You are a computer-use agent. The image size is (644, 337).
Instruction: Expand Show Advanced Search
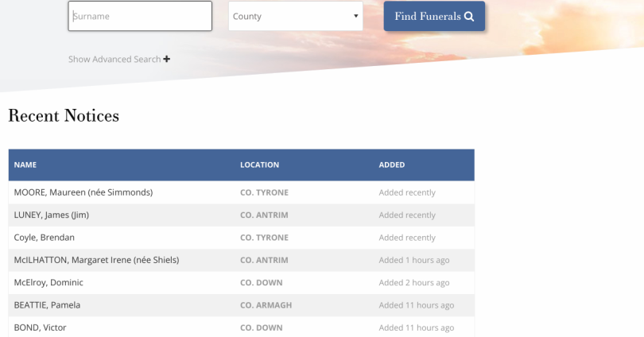pos(119,59)
